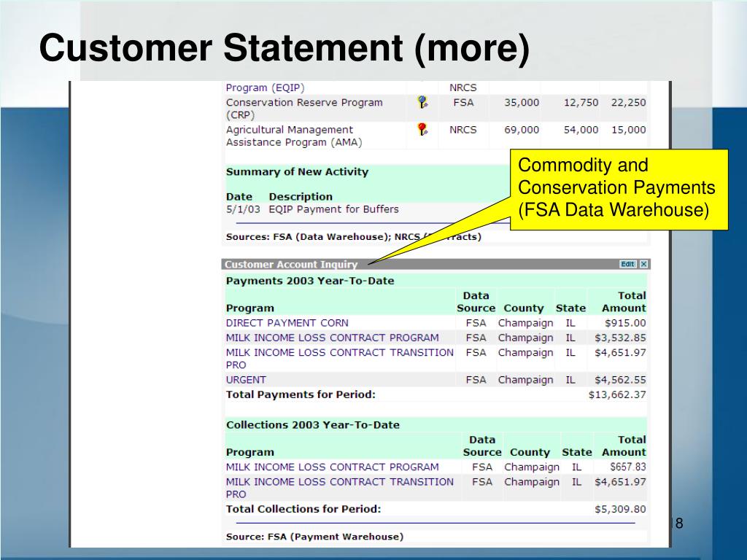Click the 5/1/03 date entry
This screenshot has width=747, height=560.
click(x=243, y=209)
